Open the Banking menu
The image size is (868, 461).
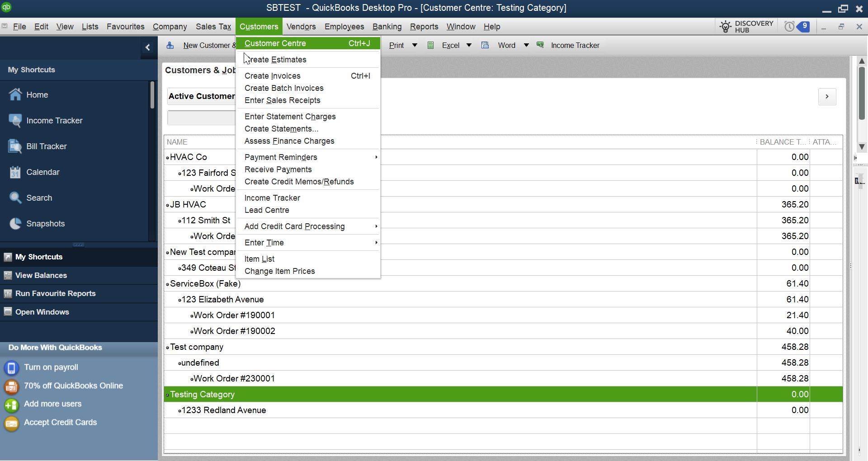pyautogui.click(x=387, y=27)
